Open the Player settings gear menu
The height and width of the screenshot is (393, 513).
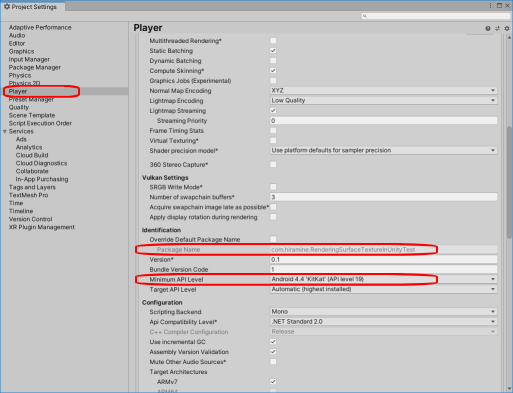pyautogui.click(x=507, y=29)
